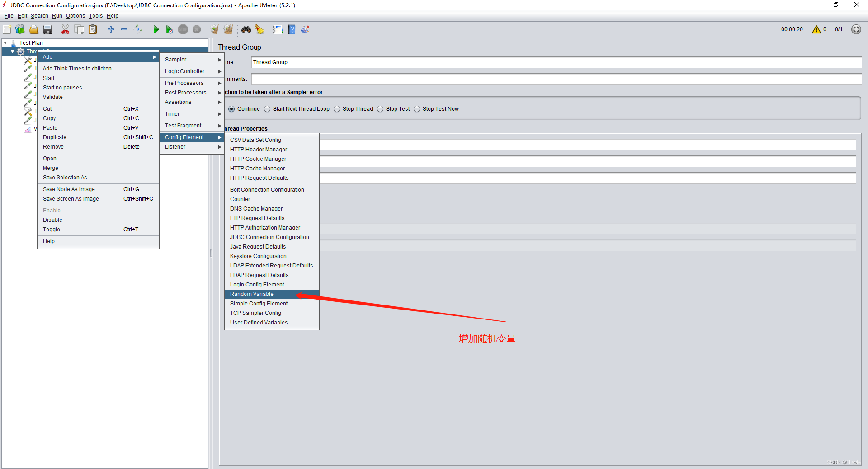Click Duplicate in the context menu
This screenshot has height=469, width=868.
click(54, 137)
